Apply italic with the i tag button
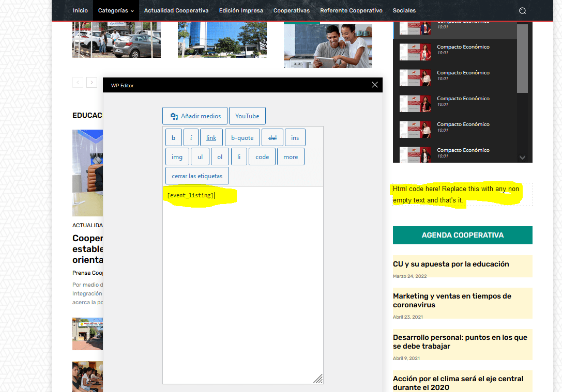 click(x=191, y=138)
